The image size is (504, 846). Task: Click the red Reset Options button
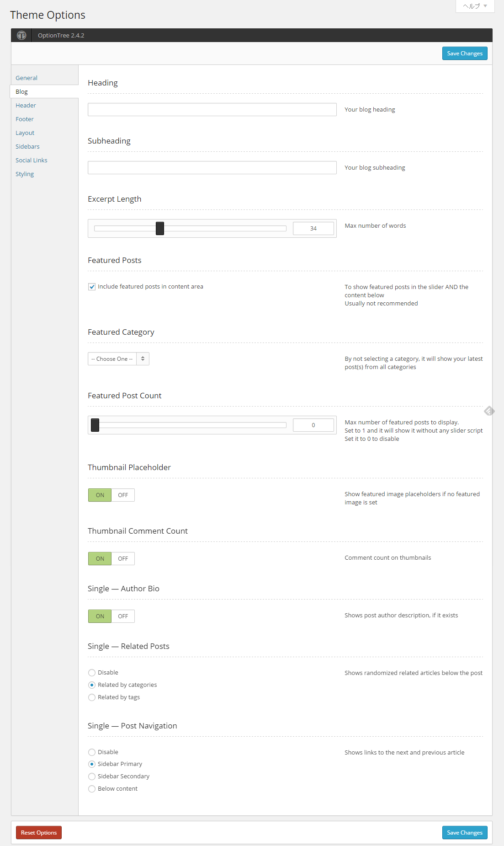[x=39, y=833]
